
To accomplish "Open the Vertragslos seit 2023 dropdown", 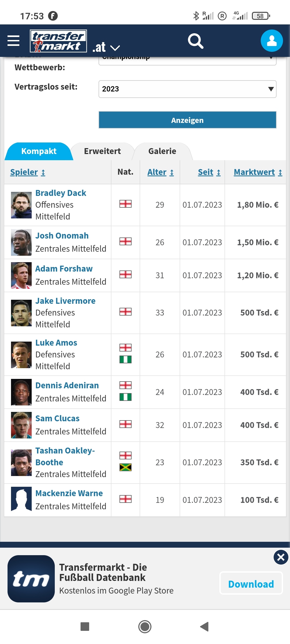I will click(x=187, y=89).
